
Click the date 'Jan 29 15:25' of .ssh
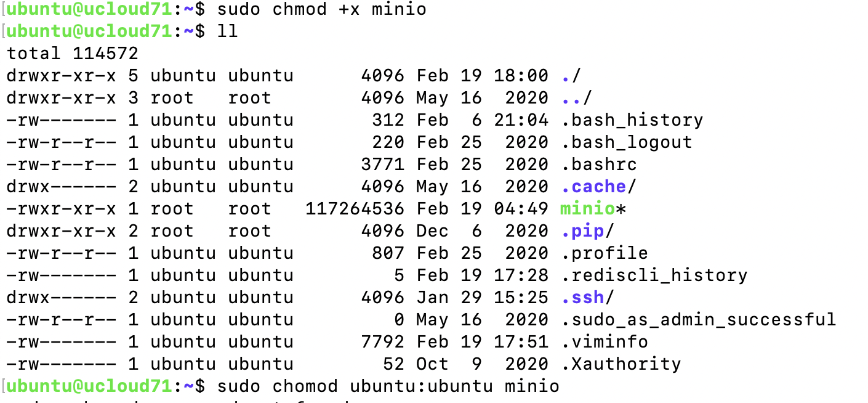point(482,298)
